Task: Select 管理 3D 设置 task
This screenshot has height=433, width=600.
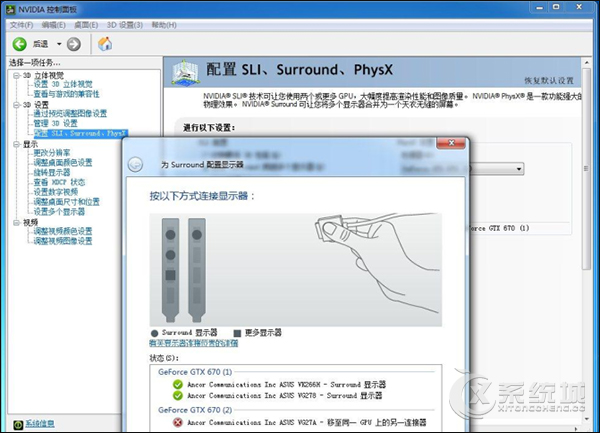Action: 55,123
